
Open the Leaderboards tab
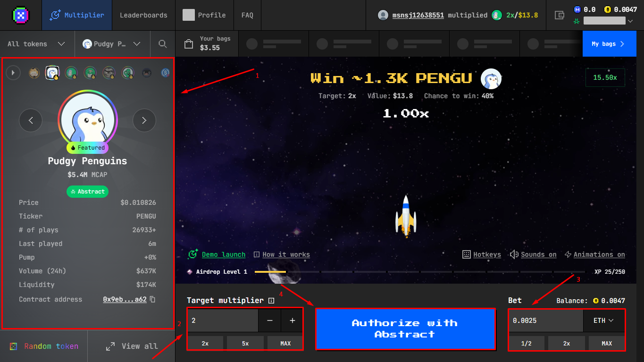pos(143,15)
